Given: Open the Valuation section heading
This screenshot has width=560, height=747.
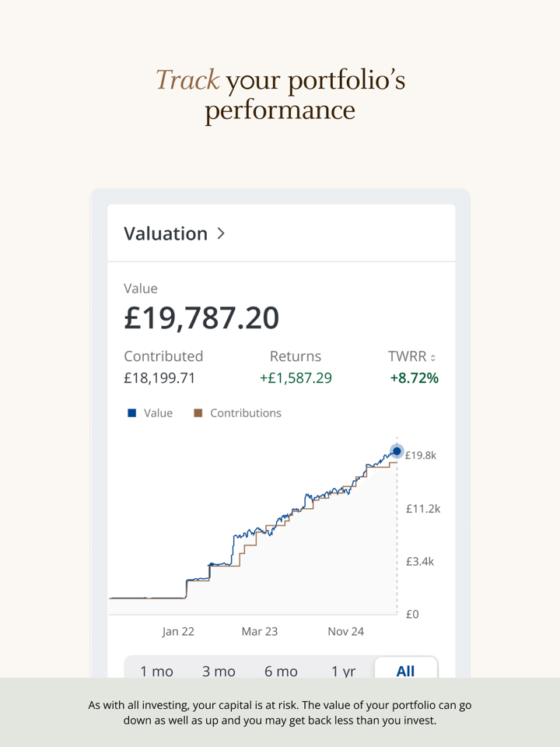Looking at the screenshot, I should click(166, 233).
